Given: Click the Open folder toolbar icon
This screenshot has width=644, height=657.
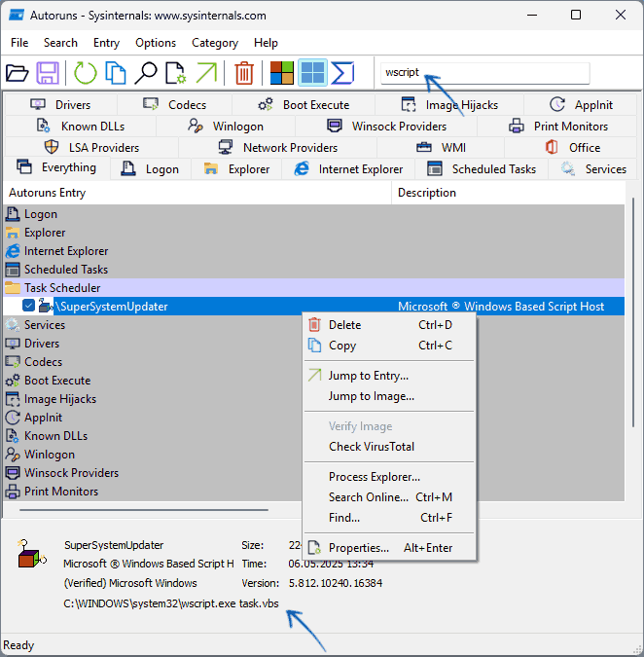Looking at the screenshot, I should [18, 73].
